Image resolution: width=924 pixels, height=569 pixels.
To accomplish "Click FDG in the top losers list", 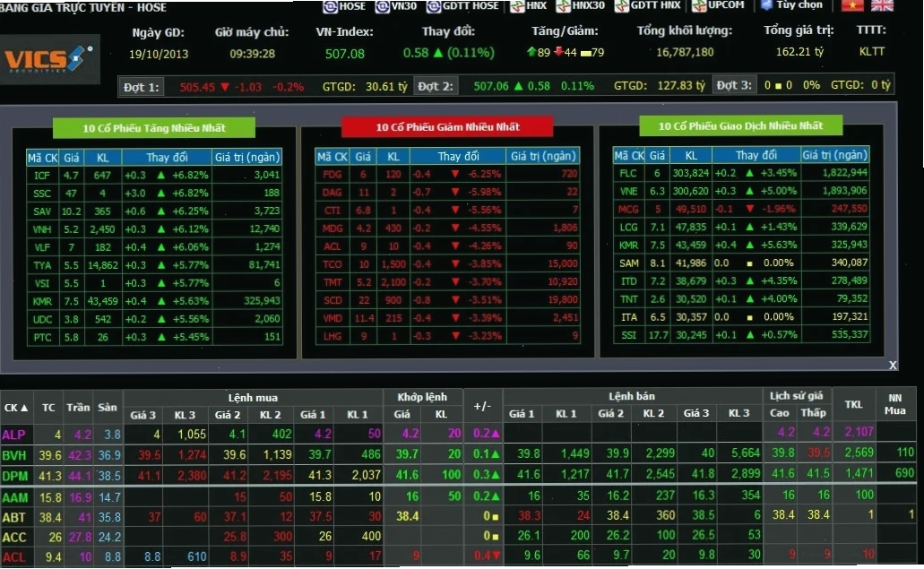I will click(332, 175).
